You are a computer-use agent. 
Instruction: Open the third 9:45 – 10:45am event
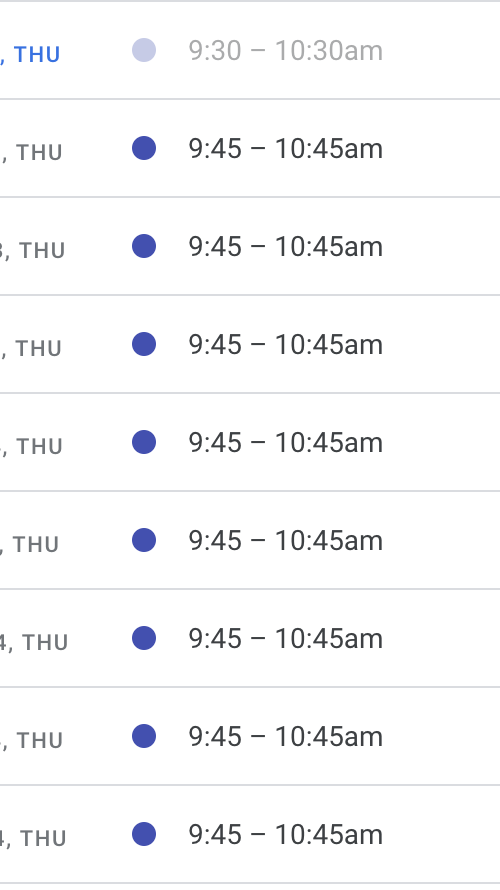pos(285,345)
